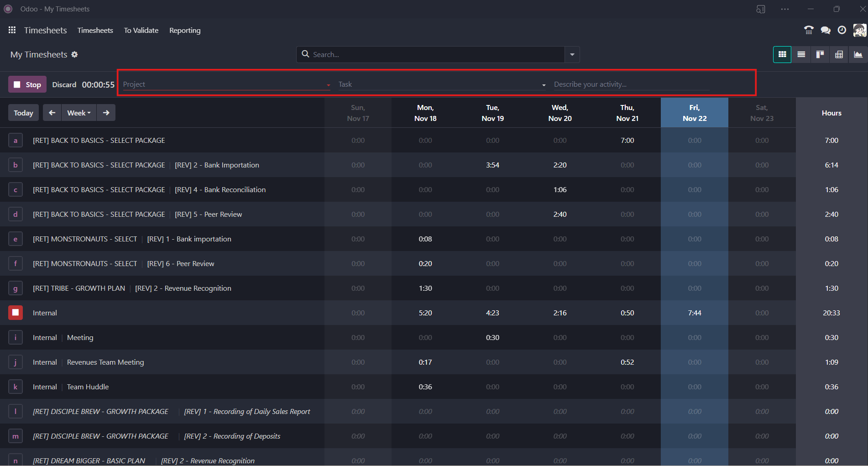Start timer 'k' for Team Huddle
The width and height of the screenshot is (868, 466).
(x=16, y=387)
